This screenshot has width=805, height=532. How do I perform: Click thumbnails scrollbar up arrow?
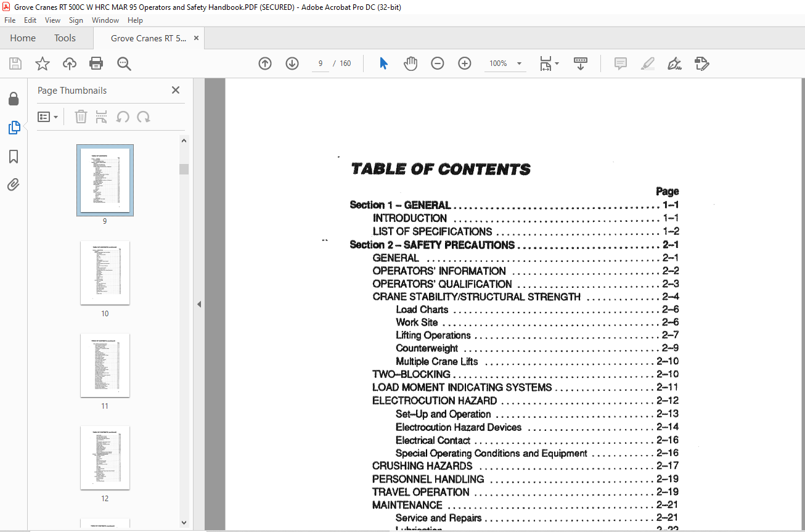[x=184, y=141]
